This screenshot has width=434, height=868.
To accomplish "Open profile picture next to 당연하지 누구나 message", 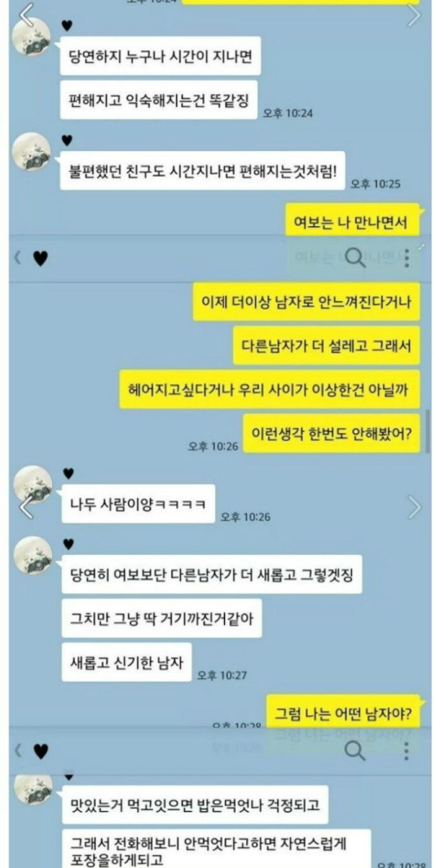I will (32, 36).
